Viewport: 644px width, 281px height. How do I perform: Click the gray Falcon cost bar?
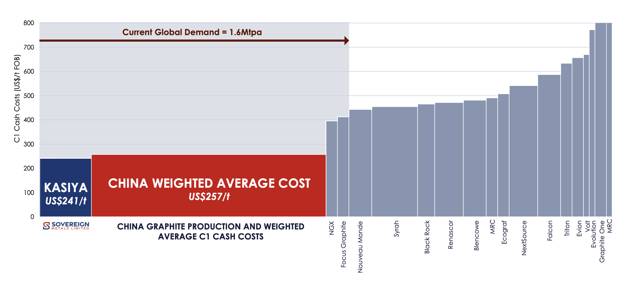(549, 146)
